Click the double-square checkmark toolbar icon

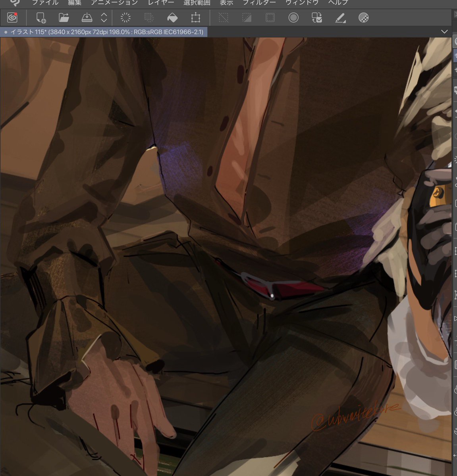coord(317,17)
